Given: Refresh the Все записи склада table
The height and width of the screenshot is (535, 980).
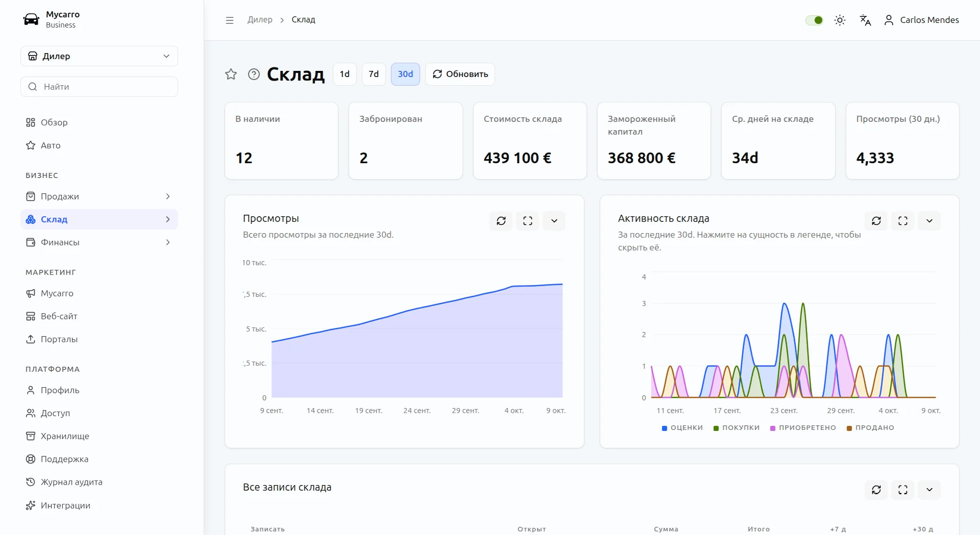Looking at the screenshot, I should click(x=876, y=490).
